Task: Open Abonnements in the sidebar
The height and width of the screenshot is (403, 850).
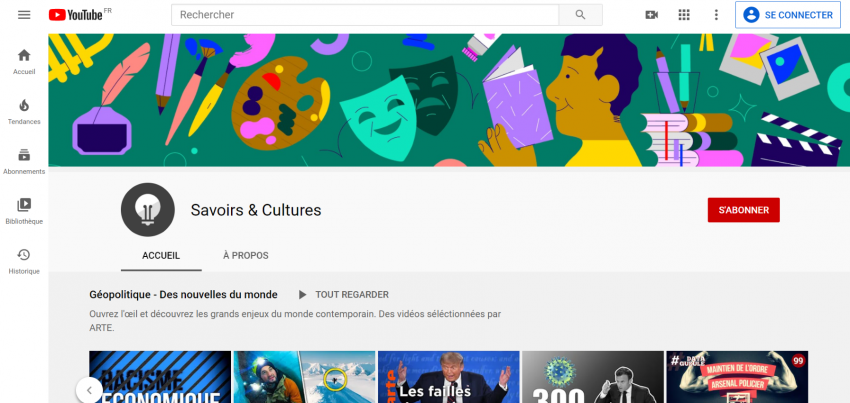Action: [24, 162]
